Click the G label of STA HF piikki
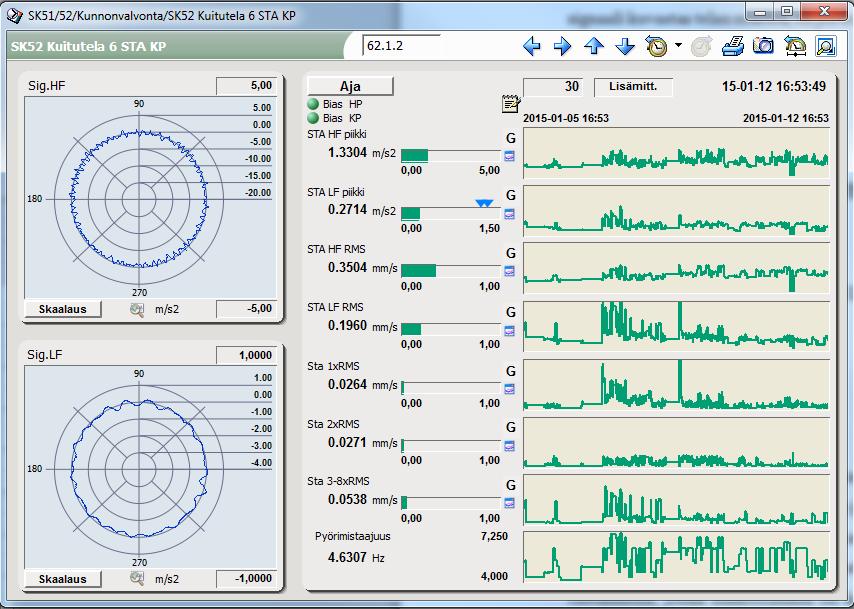Screen dimensions: 854x609 tap(511, 138)
